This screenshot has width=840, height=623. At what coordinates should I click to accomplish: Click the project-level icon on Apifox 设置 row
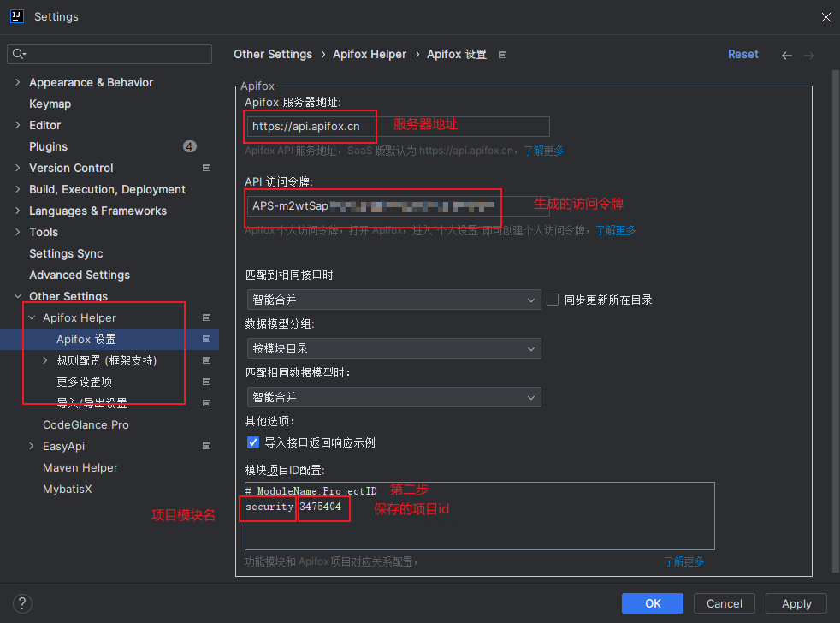click(x=206, y=339)
